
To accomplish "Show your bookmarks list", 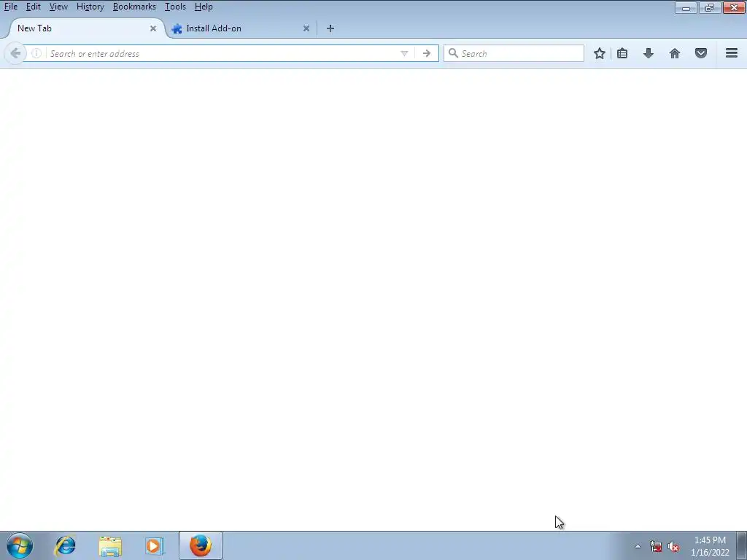I will (x=622, y=53).
